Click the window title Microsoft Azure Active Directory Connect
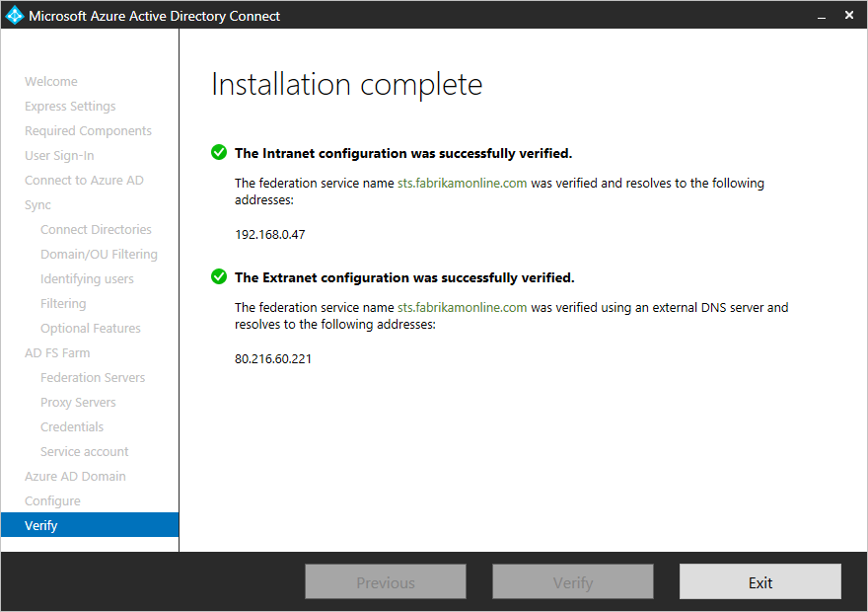Image resolution: width=868 pixels, height=612 pixels. tap(155, 16)
